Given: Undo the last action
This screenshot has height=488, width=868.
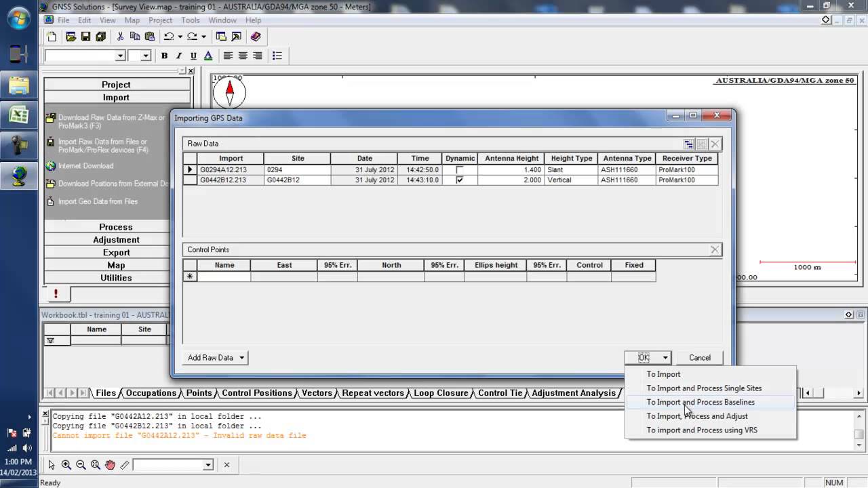Looking at the screenshot, I should [x=169, y=37].
